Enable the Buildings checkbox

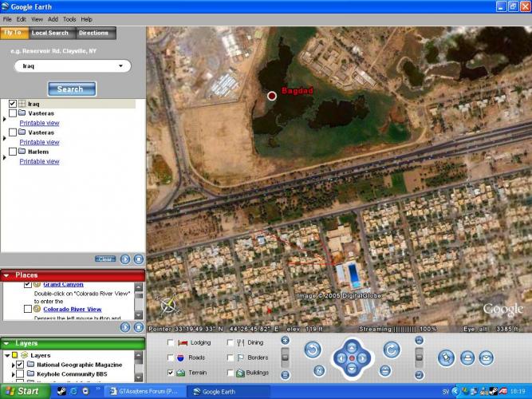click(230, 373)
